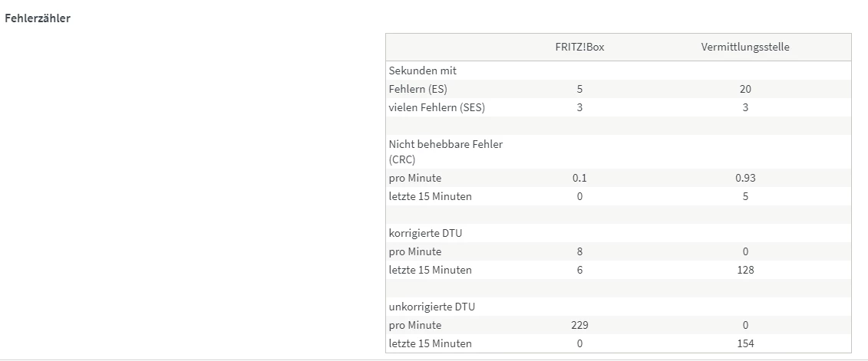
Task: Select the FRITZ!Box korrigierte DTU value 6
Action: point(579,270)
